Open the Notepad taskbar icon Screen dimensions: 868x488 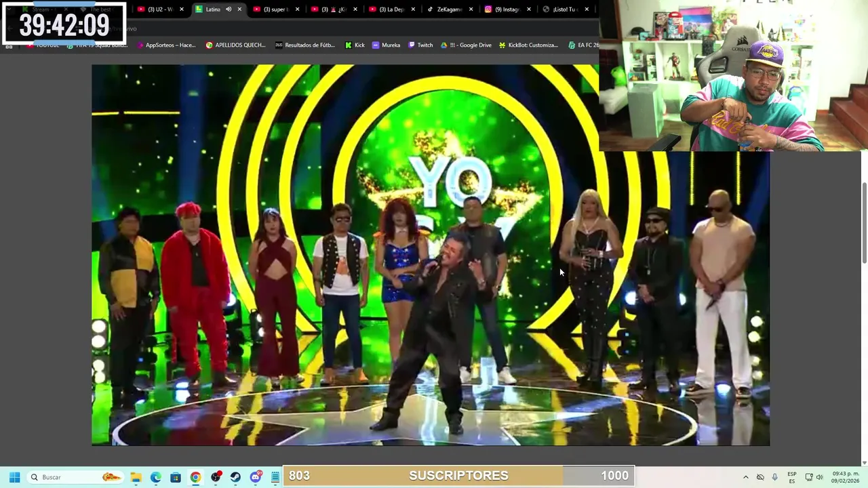(x=275, y=477)
